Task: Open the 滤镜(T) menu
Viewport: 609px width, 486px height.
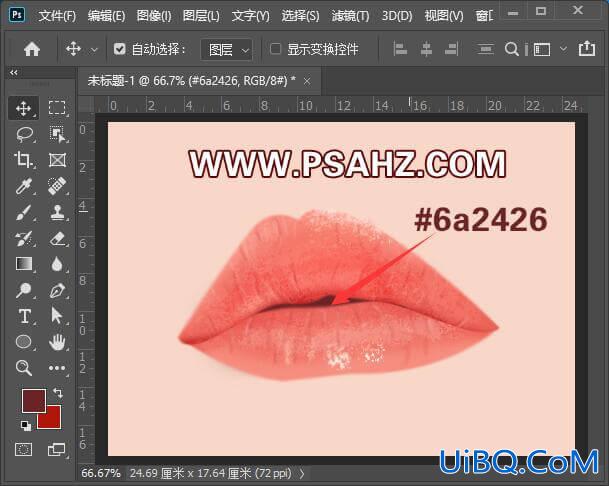Action: click(x=350, y=16)
